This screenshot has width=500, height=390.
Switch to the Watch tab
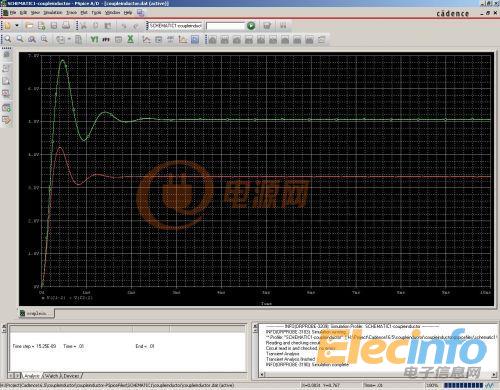52,376
